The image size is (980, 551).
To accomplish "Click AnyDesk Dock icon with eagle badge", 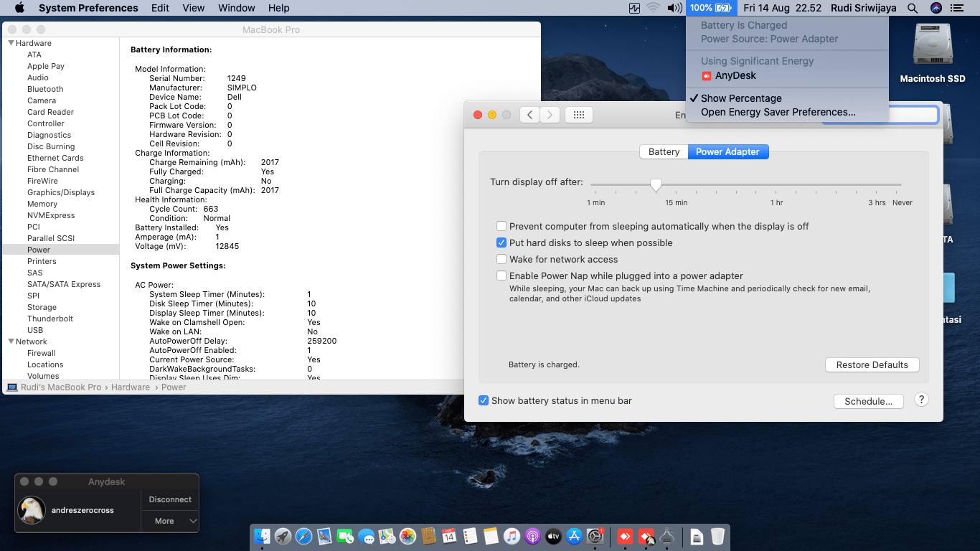I will [646, 536].
